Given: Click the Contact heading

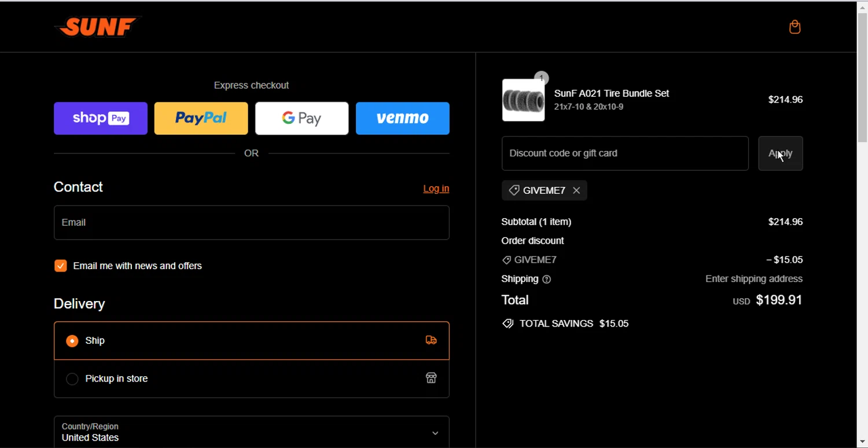Looking at the screenshot, I should click(x=78, y=187).
